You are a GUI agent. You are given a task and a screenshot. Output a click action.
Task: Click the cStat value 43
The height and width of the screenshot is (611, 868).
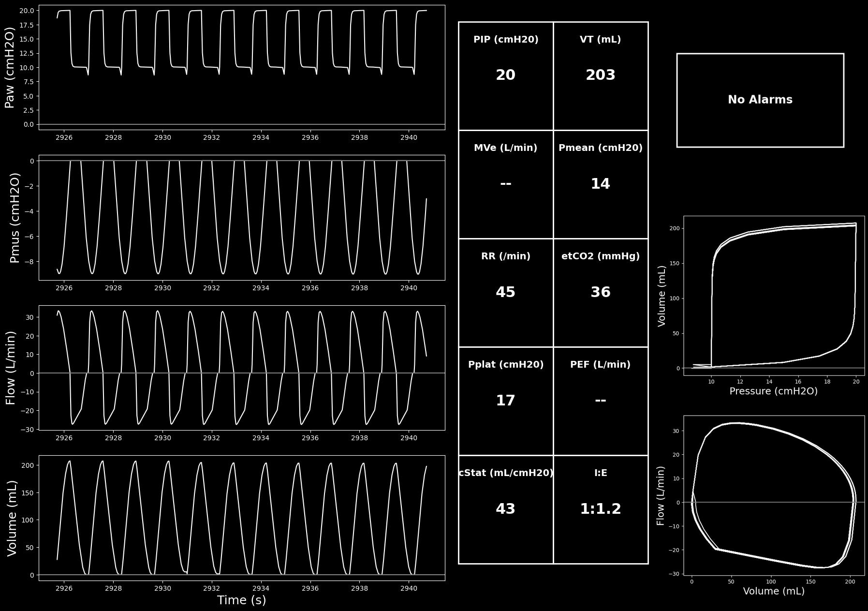coord(506,509)
